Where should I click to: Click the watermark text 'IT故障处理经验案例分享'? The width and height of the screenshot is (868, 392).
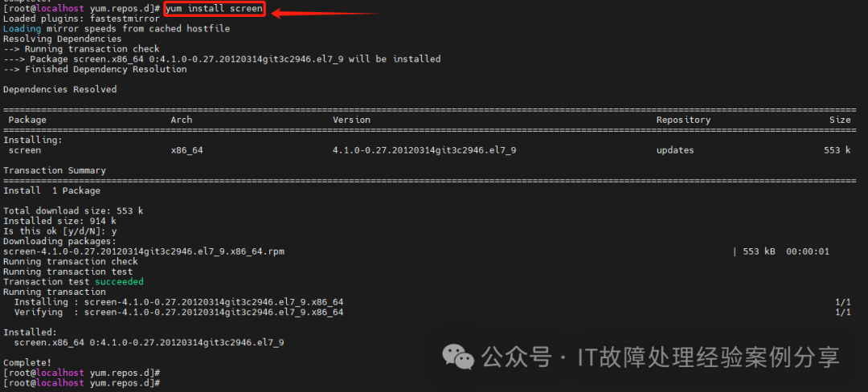click(x=709, y=357)
